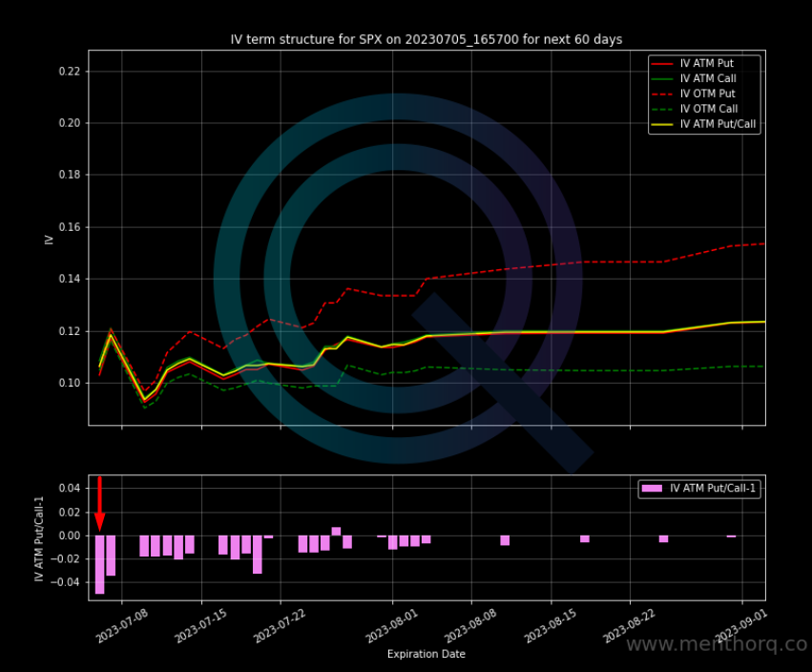Select the 'IV ATM Put/Call' legend entry
Screen dimensions: 812x672
(704, 124)
